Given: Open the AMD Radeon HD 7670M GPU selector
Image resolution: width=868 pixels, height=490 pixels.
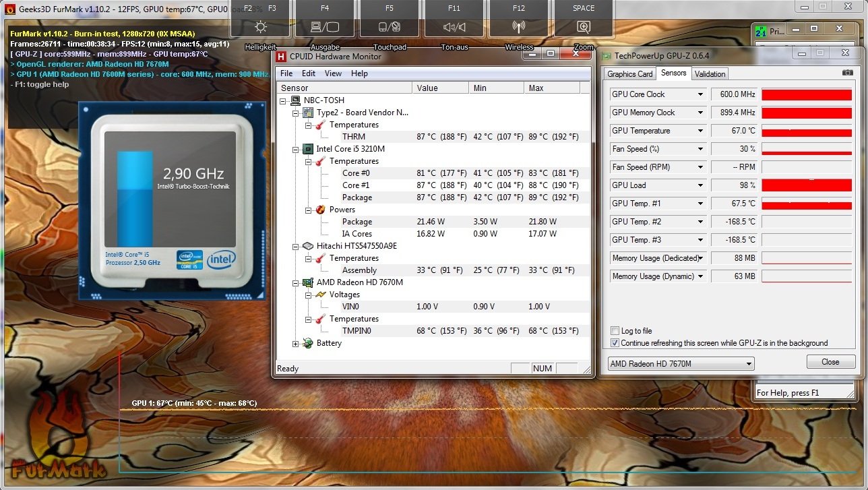Looking at the screenshot, I should 681,364.
